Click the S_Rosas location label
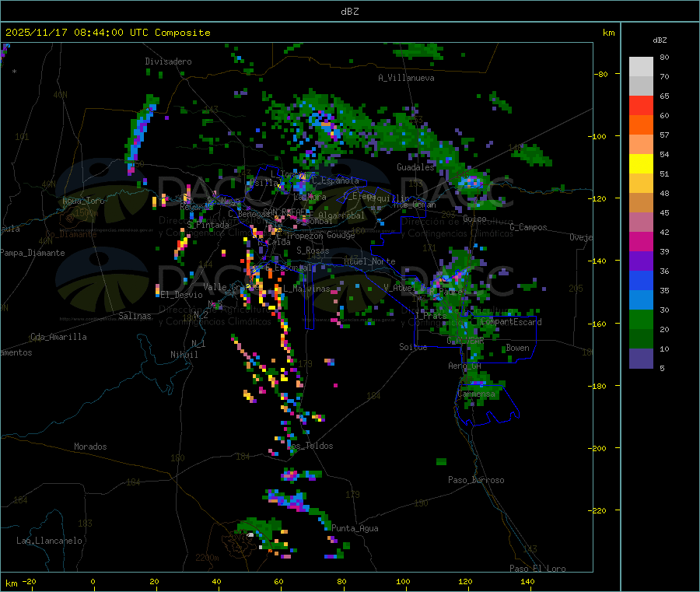700x592 pixels. coord(313,250)
